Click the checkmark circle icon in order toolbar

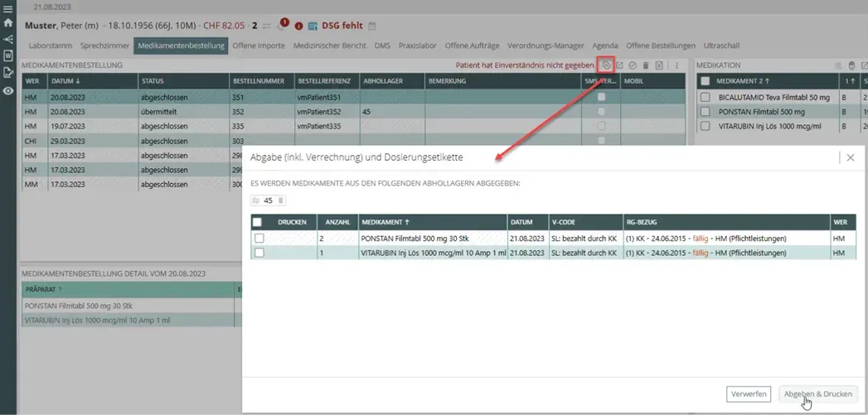633,65
